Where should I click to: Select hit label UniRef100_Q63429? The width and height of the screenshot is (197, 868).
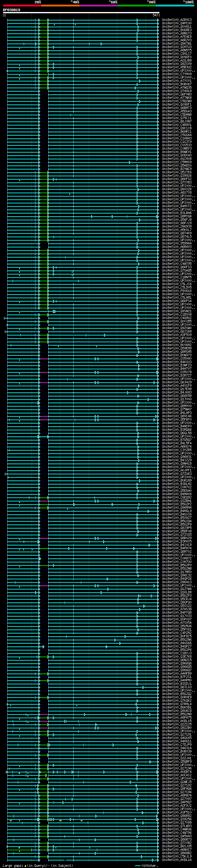pyautogui.click(x=176, y=382)
